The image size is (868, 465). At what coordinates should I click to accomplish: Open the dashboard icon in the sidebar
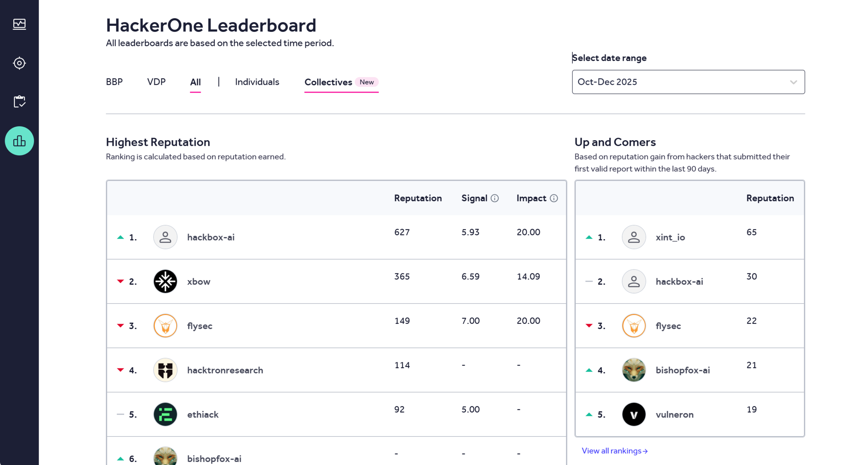19,24
